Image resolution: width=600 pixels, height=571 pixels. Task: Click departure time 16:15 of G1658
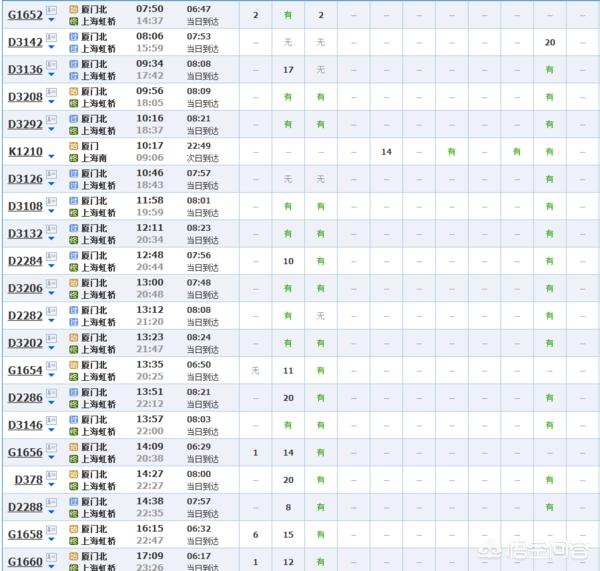pos(150,528)
